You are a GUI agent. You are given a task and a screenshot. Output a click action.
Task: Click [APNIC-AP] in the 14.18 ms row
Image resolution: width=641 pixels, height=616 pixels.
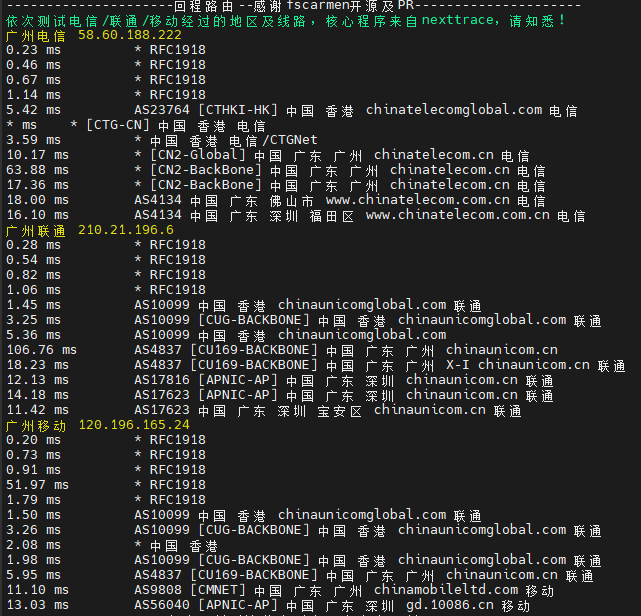tap(238, 395)
